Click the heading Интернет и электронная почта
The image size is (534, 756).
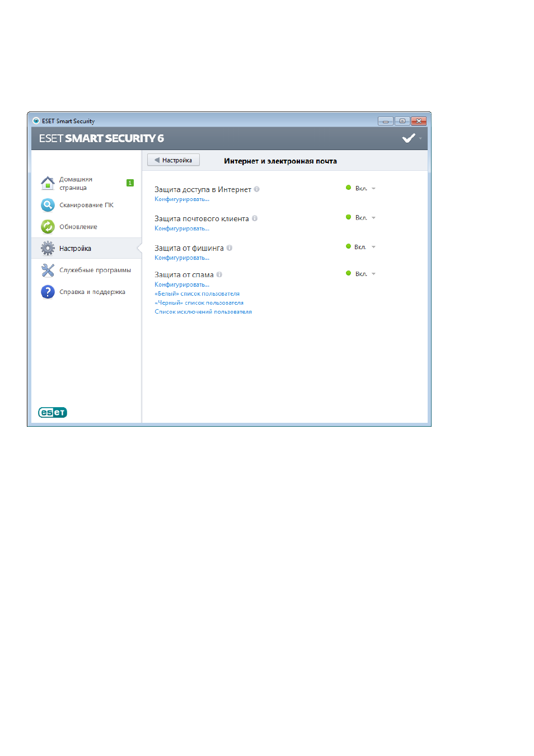(280, 161)
